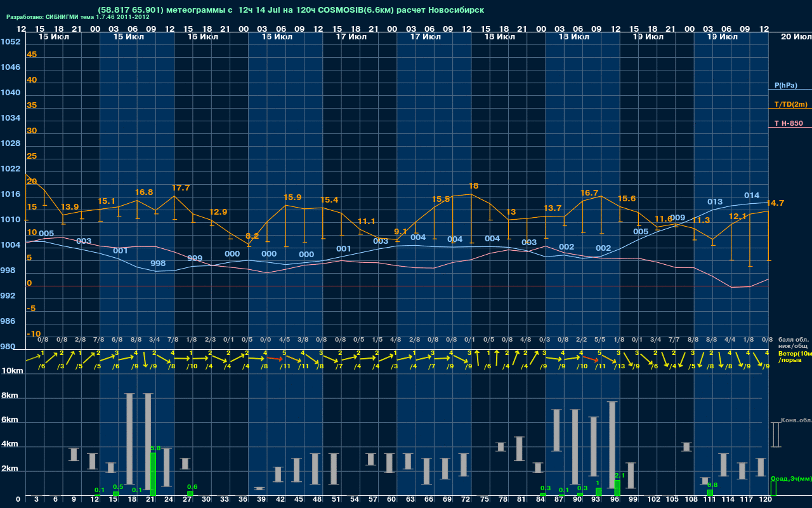Viewport: 812px width, 508px height.
Task: Click the 980 pressure axis label
Action: pyautogui.click(x=8, y=347)
